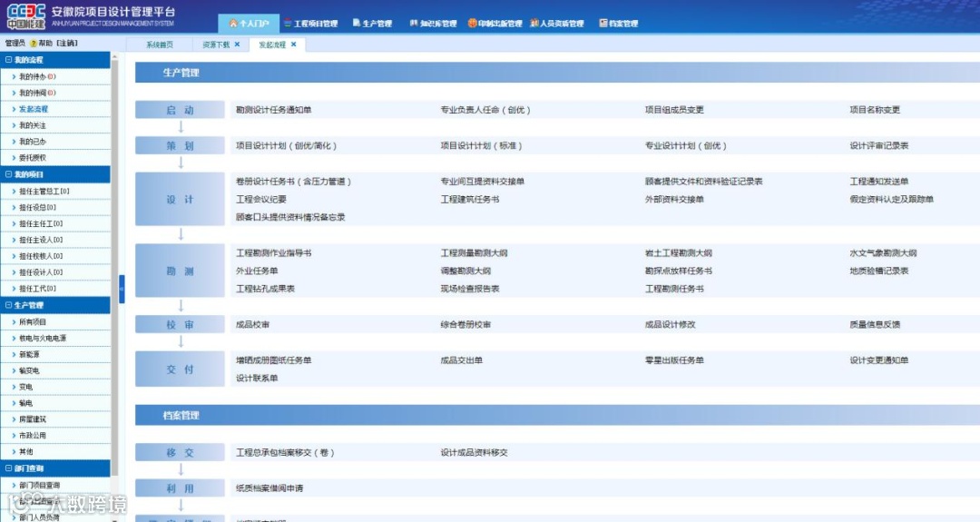Open 设计评审记录表 process
Screen dimensions: 980x522
(x=878, y=145)
